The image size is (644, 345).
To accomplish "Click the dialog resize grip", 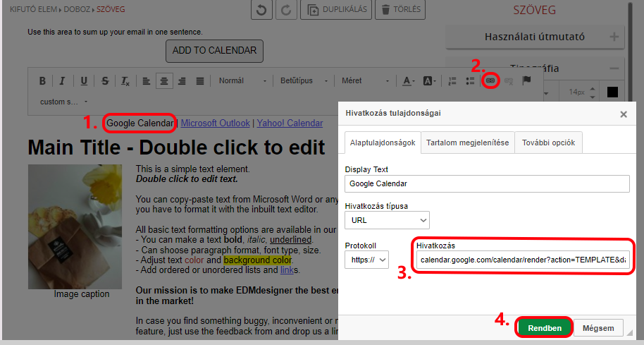I will tap(630, 333).
